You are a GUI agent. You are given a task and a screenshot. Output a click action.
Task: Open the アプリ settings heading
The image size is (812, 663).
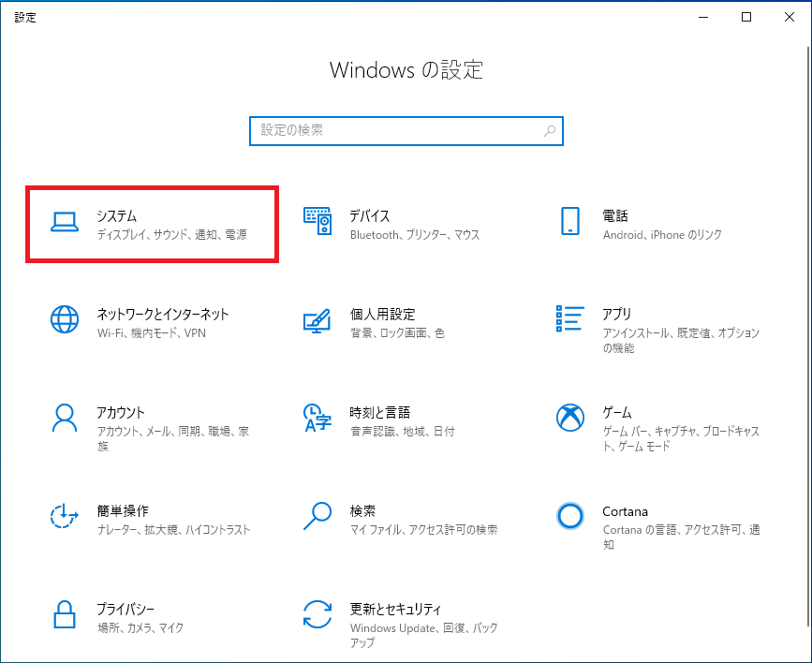coord(617,315)
